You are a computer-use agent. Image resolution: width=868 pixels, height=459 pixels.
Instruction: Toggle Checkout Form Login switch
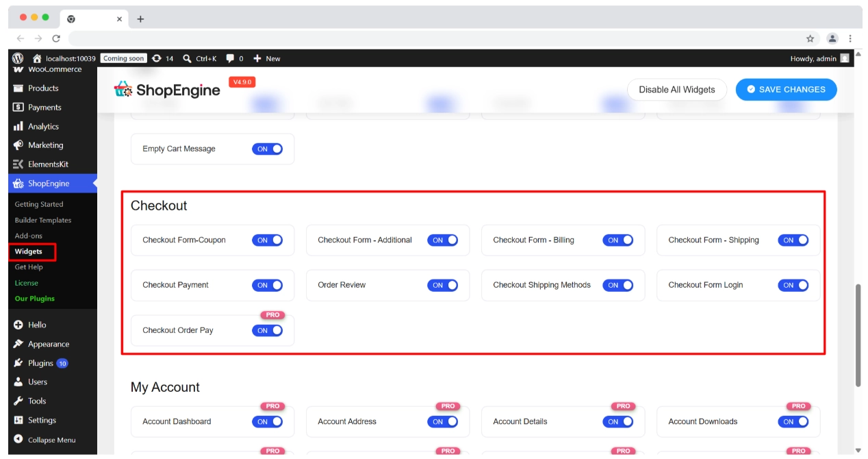pos(793,285)
